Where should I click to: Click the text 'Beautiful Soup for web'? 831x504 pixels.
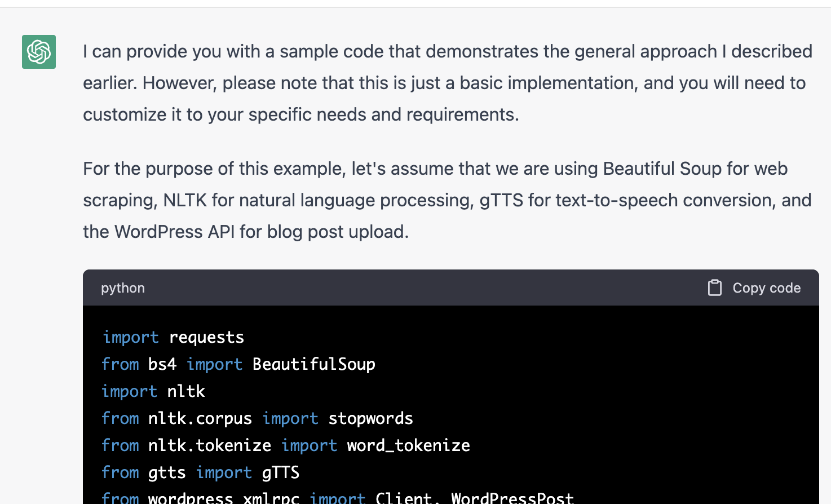(x=695, y=169)
